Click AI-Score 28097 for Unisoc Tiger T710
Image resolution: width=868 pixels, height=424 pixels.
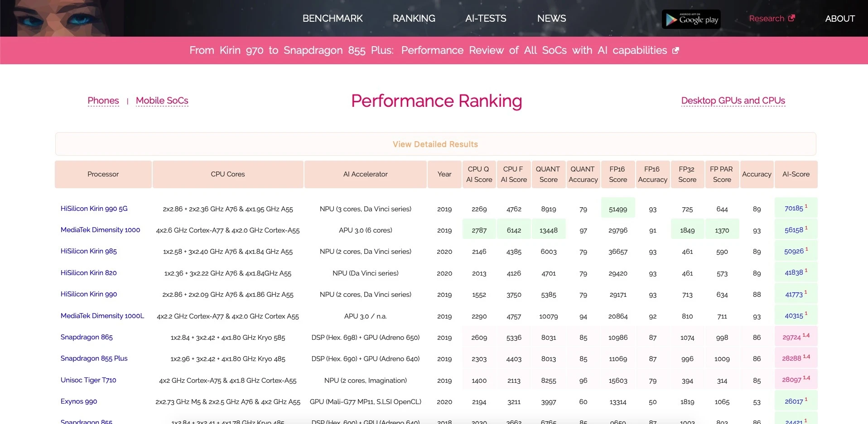click(796, 380)
